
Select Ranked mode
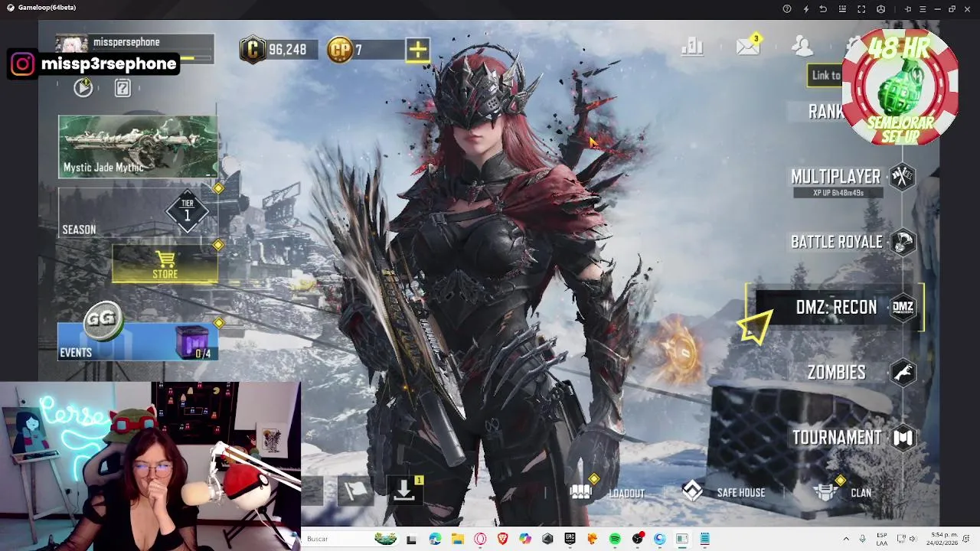(x=825, y=112)
